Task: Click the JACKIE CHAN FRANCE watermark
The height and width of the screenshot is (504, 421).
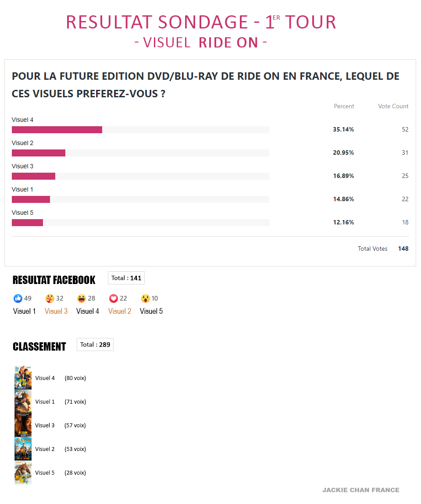Action: coord(361,490)
